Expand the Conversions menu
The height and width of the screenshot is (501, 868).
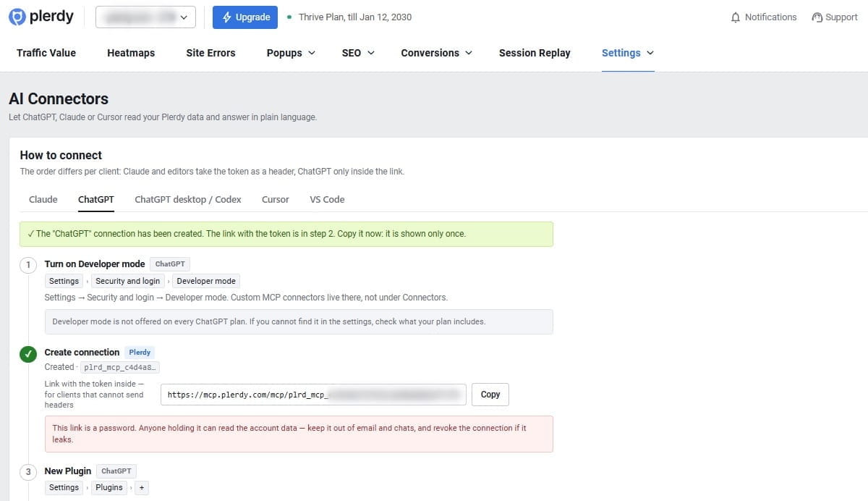point(437,53)
